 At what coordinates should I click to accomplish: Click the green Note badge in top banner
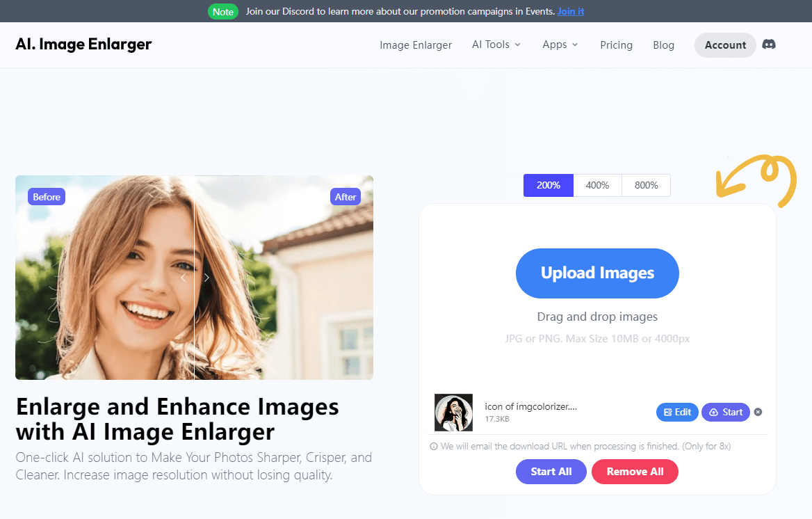click(x=222, y=11)
